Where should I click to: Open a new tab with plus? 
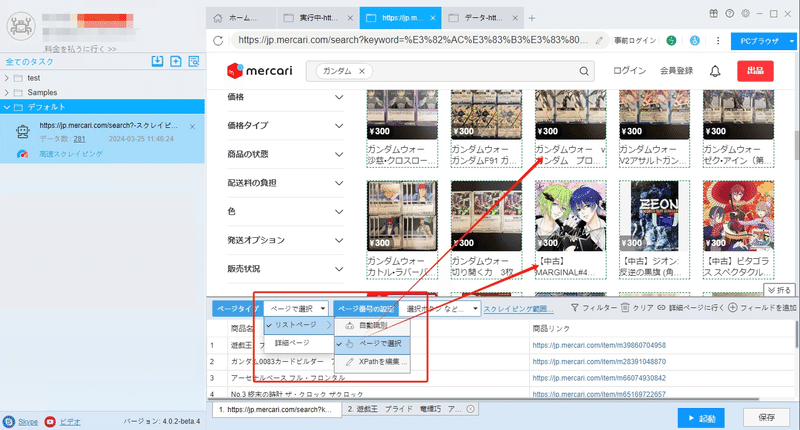point(532,18)
